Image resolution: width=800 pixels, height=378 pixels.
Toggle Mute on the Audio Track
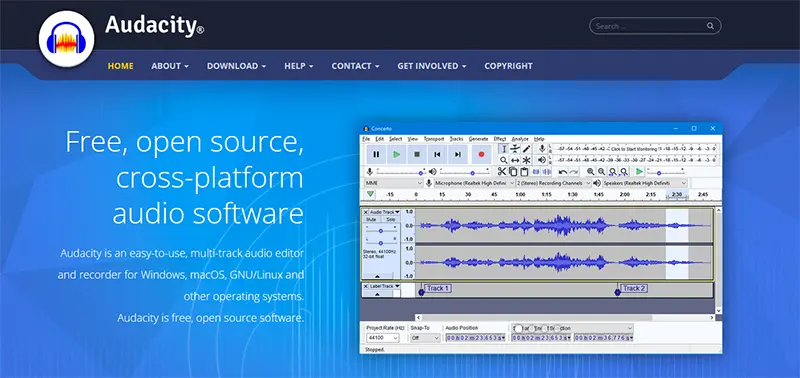[371, 219]
